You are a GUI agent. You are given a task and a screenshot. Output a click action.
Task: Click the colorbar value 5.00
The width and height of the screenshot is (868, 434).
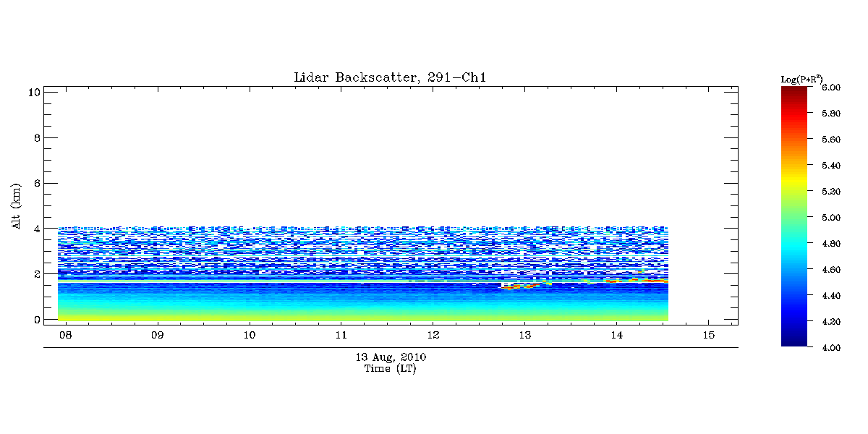[831, 218]
